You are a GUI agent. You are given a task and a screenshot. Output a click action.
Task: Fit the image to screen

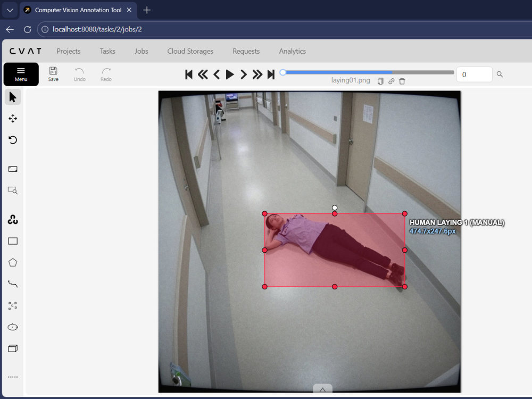(13, 169)
